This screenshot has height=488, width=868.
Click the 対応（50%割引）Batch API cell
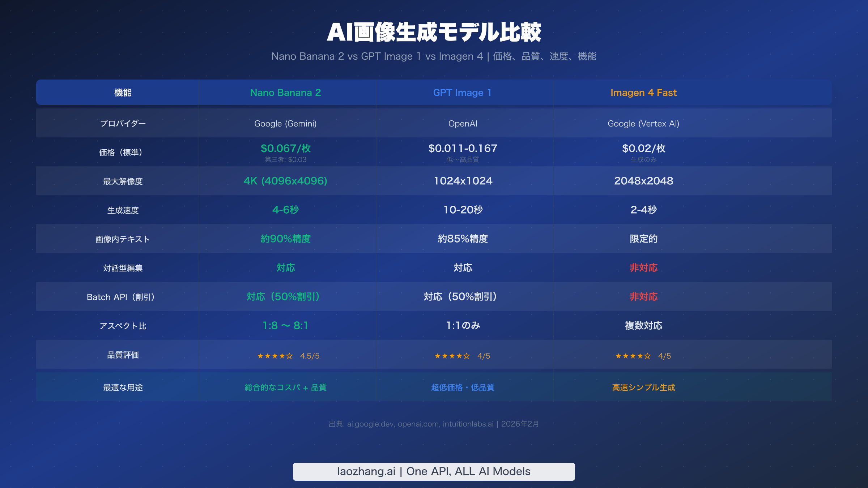coord(286,297)
